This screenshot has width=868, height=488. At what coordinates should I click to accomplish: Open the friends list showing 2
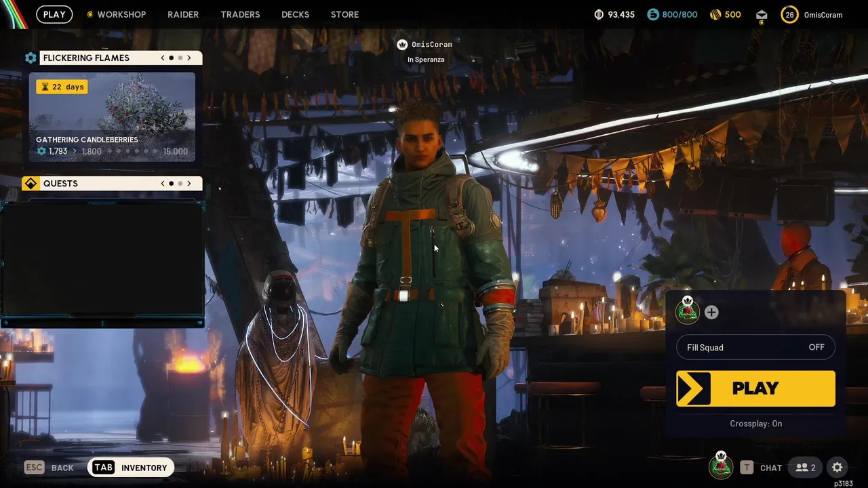coord(806,468)
